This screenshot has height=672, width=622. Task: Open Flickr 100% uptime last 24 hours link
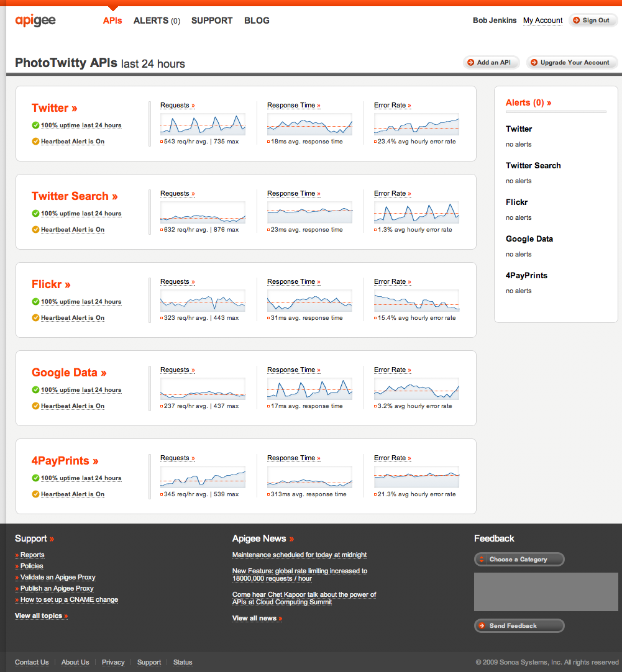click(x=81, y=302)
